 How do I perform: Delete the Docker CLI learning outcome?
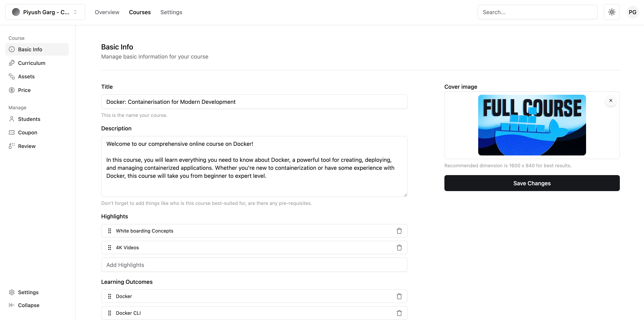399,313
